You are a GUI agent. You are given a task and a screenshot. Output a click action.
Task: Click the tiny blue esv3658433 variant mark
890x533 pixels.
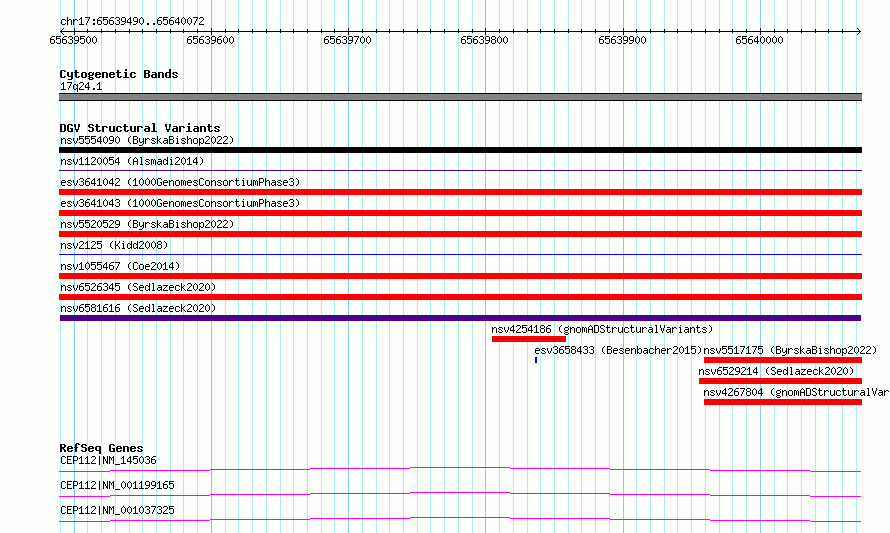click(536, 360)
